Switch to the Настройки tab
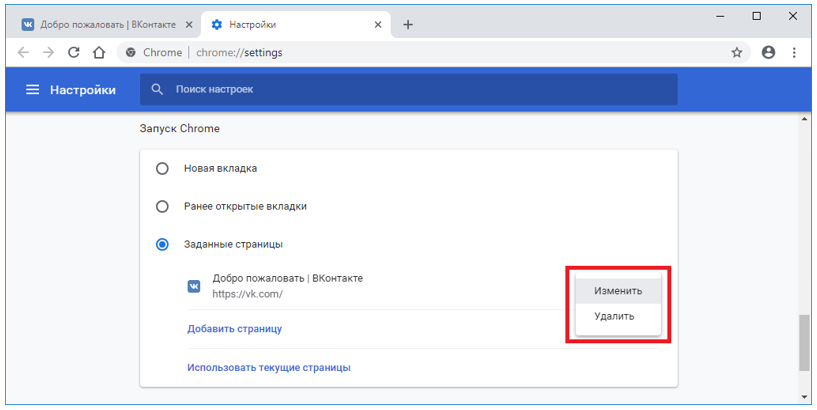The image size is (817, 410). point(295,24)
